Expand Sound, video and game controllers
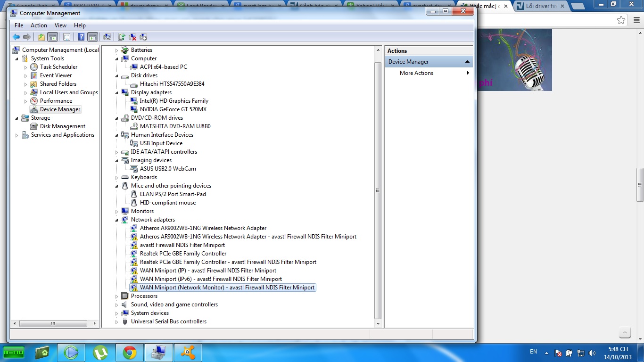 [x=117, y=305]
